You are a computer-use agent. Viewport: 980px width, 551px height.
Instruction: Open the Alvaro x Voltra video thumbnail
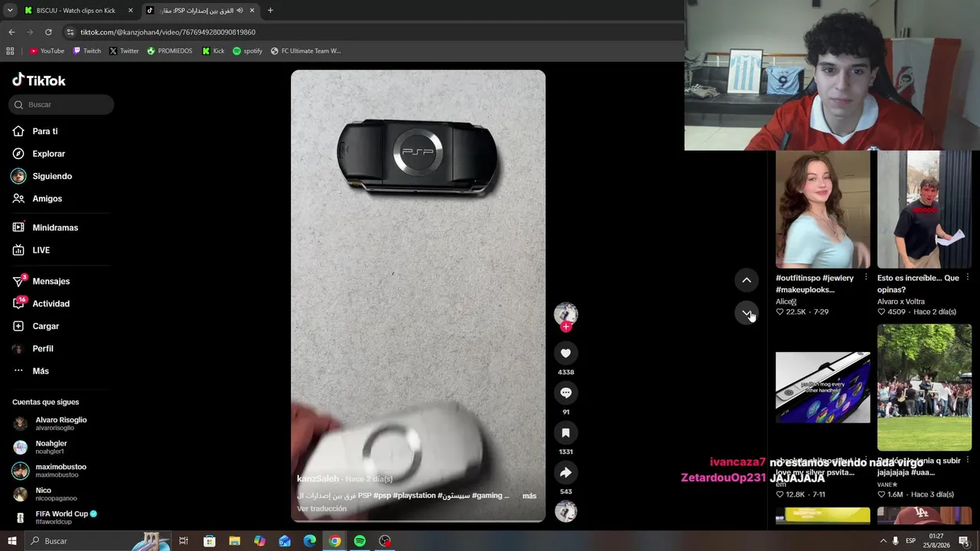click(x=924, y=209)
